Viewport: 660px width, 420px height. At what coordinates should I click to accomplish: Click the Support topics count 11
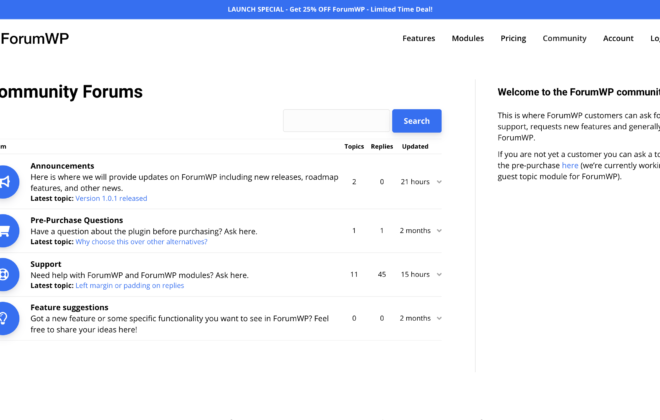point(354,274)
